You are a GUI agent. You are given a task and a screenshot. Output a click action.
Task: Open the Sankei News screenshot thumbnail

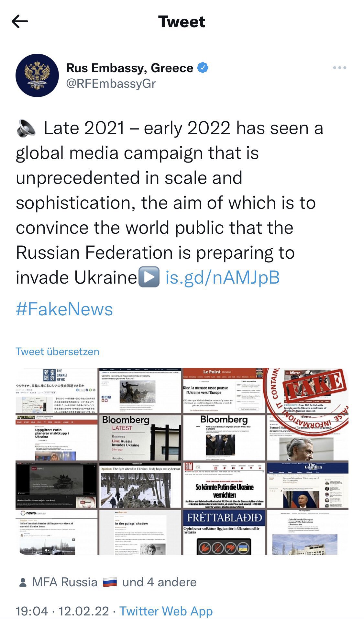pyautogui.click(x=56, y=390)
